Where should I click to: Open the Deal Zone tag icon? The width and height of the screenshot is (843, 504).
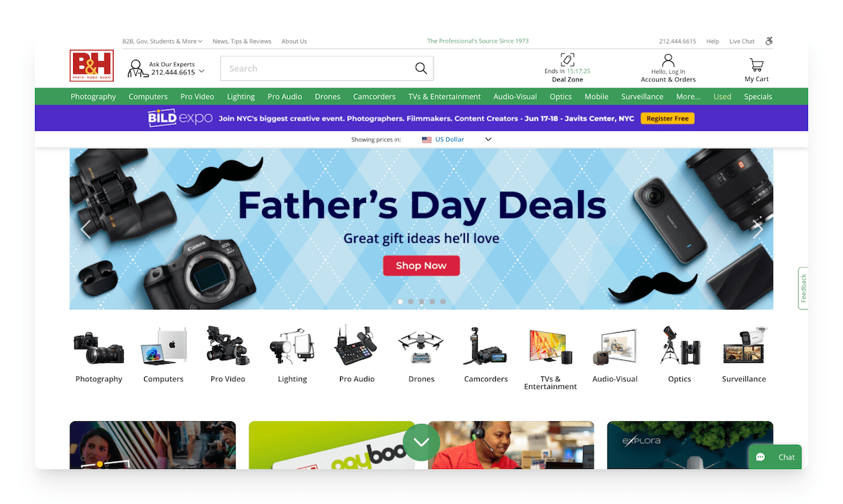[567, 60]
